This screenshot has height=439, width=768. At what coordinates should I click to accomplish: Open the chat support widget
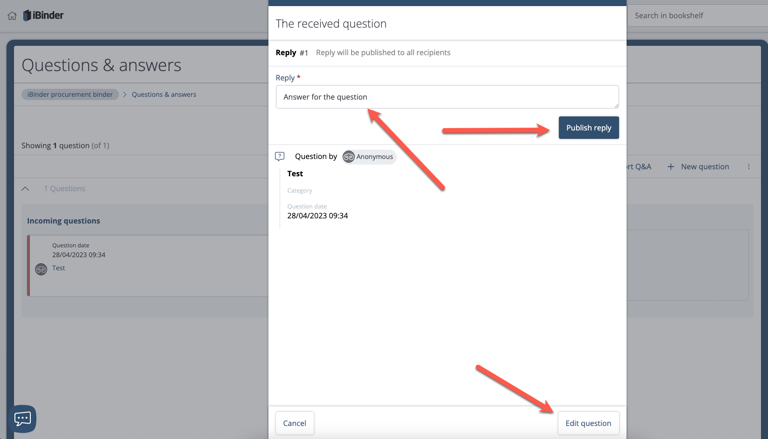pos(23,418)
